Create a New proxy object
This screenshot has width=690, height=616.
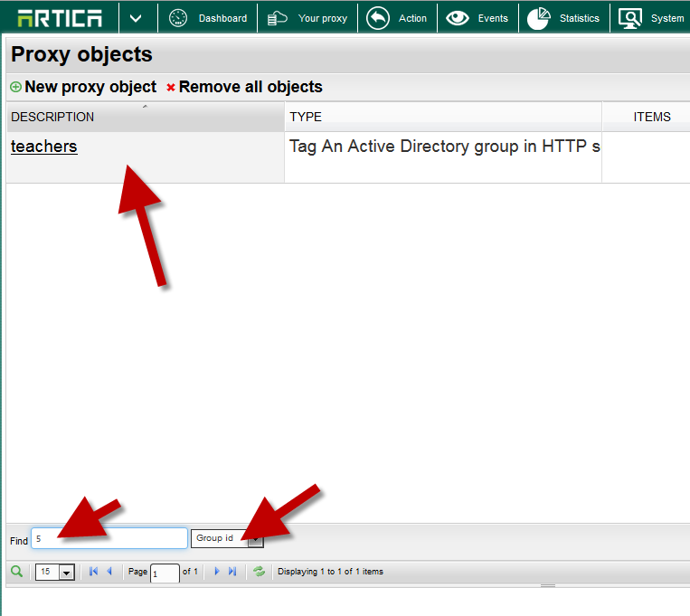[90, 87]
